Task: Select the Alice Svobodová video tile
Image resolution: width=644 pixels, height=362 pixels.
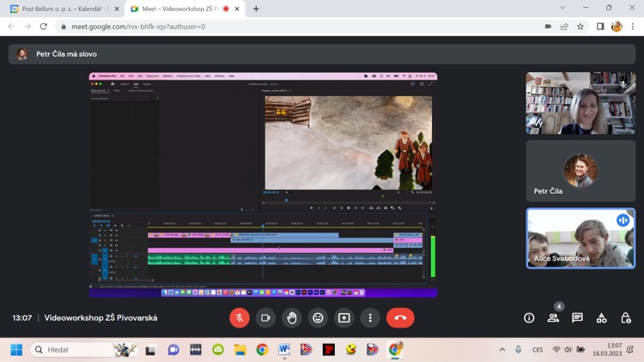Action: (580, 238)
